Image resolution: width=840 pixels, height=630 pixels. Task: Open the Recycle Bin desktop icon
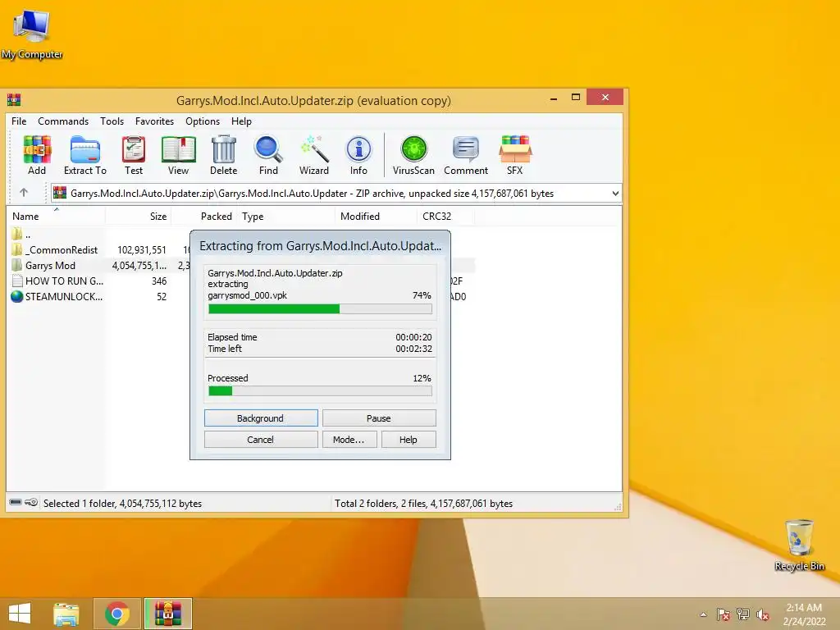tap(799, 546)
